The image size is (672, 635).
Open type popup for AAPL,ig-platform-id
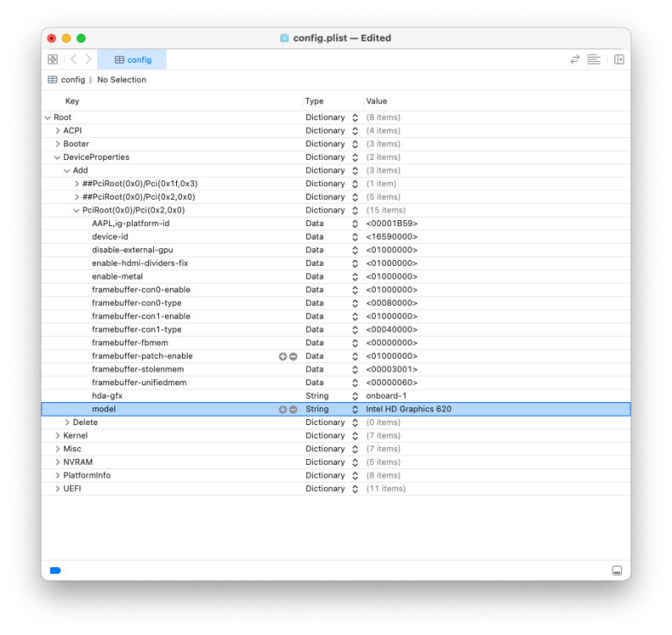[x=355, y=224]
